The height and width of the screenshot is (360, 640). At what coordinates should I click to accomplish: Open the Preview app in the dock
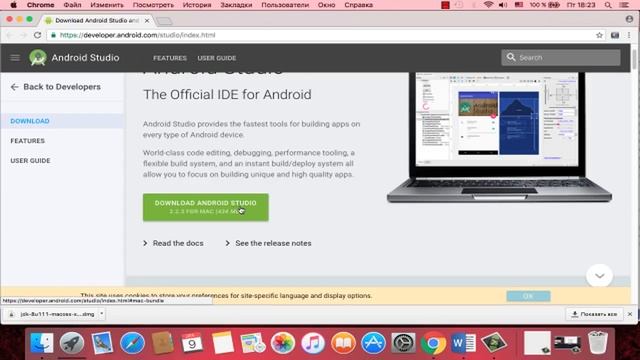(x=102, y=342)
